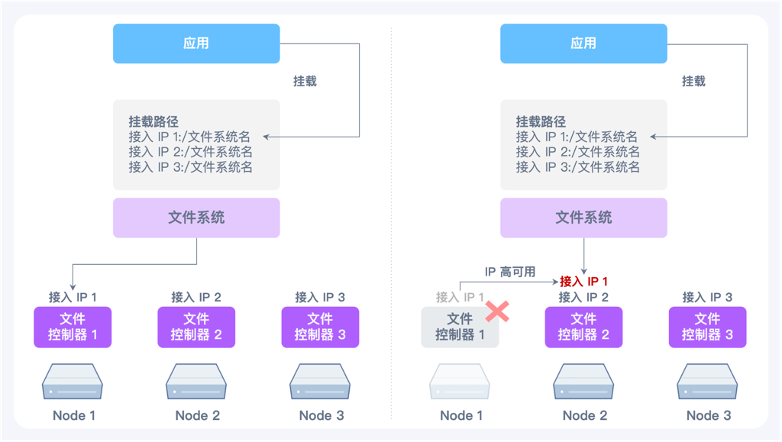Select the right 文件系统 purple box
Viewport: 782px width, 442px height.
[584, 218]
